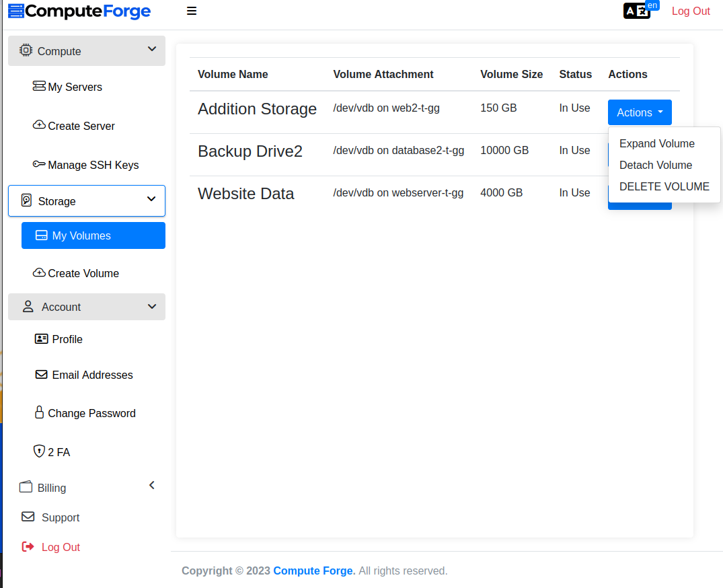Click the Create Server cloud icon
The height and width of the screenshot is (588, 723).
click(39, 125)
